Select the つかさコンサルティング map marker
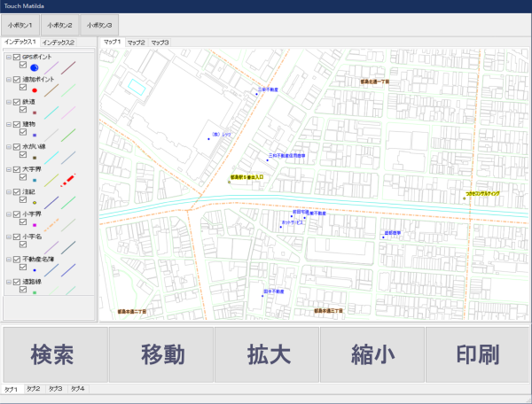532x404 pixels. (x=464, y=198)
